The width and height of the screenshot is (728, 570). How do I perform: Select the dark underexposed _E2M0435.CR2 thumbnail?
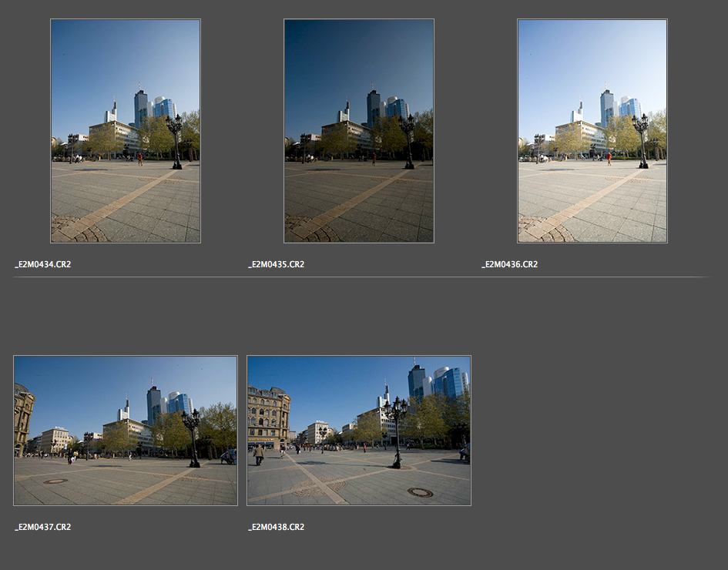click(358, 131)
